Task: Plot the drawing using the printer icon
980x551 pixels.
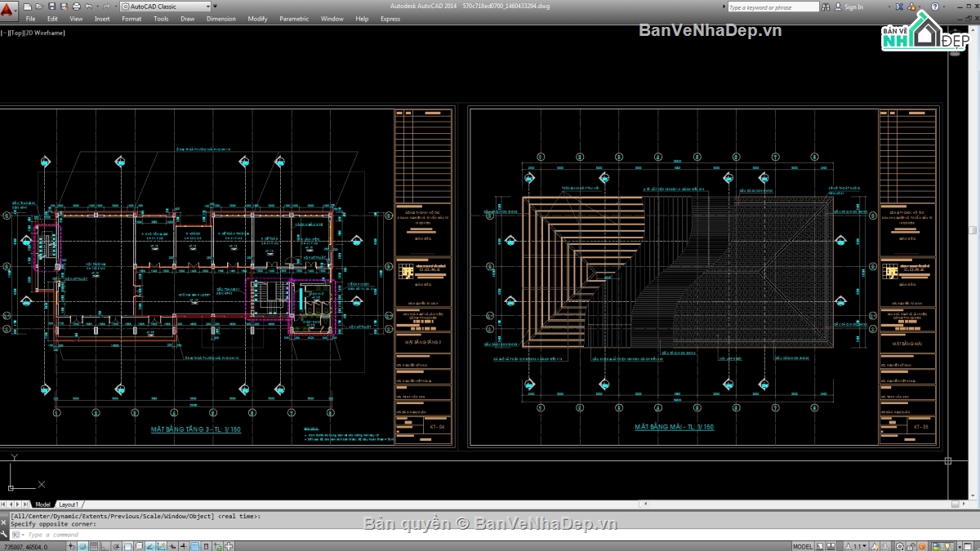Action: pos(76,7)
